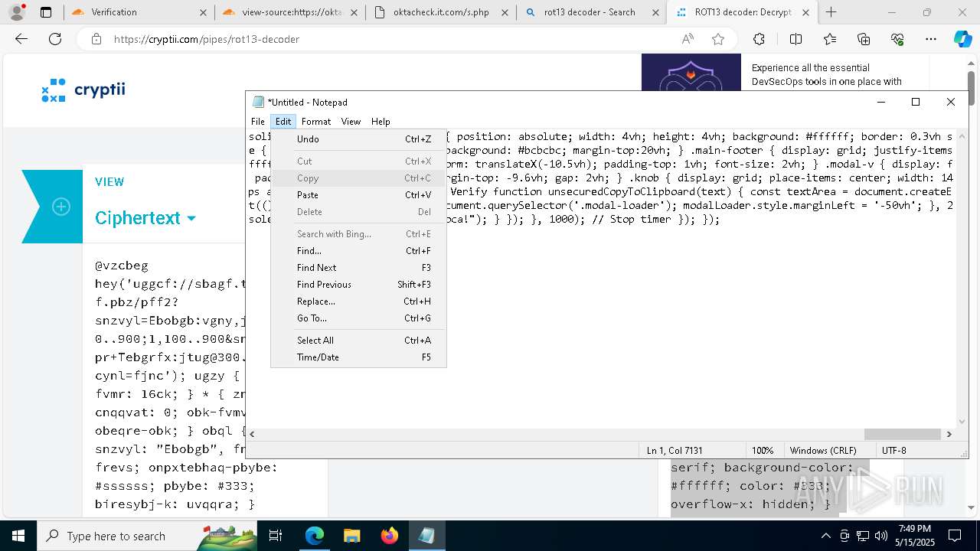Open Browser essentials heart icon
This screenshot has width=980, height=551.
click(897, 39)
